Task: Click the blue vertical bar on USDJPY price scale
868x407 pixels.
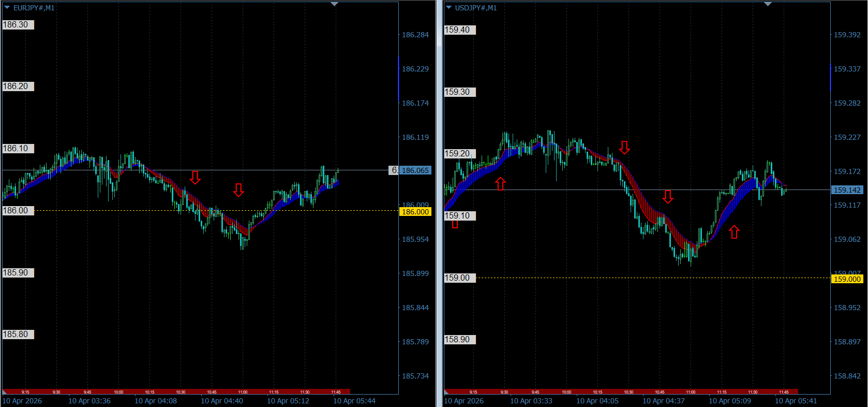Action: coord(831,78)
